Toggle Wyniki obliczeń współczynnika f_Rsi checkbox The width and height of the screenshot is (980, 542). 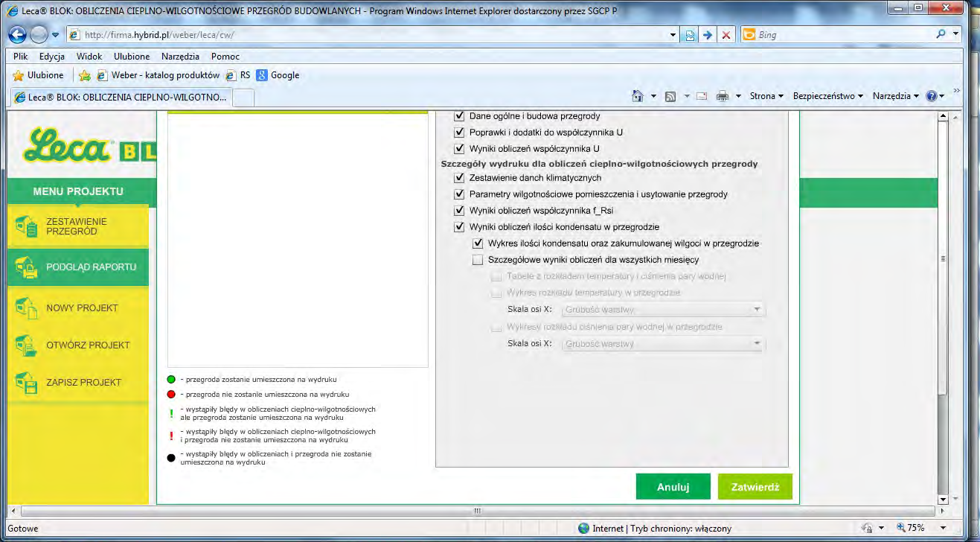click(459, 211)
